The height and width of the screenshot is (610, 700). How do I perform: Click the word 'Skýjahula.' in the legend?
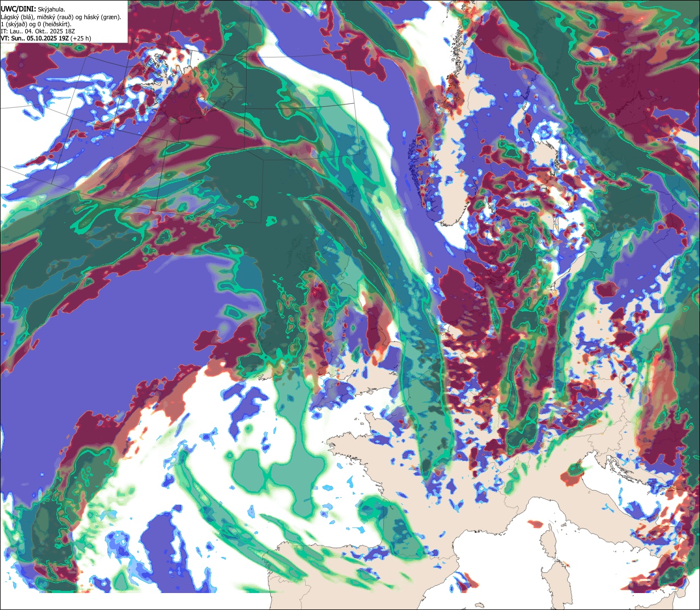51,10
